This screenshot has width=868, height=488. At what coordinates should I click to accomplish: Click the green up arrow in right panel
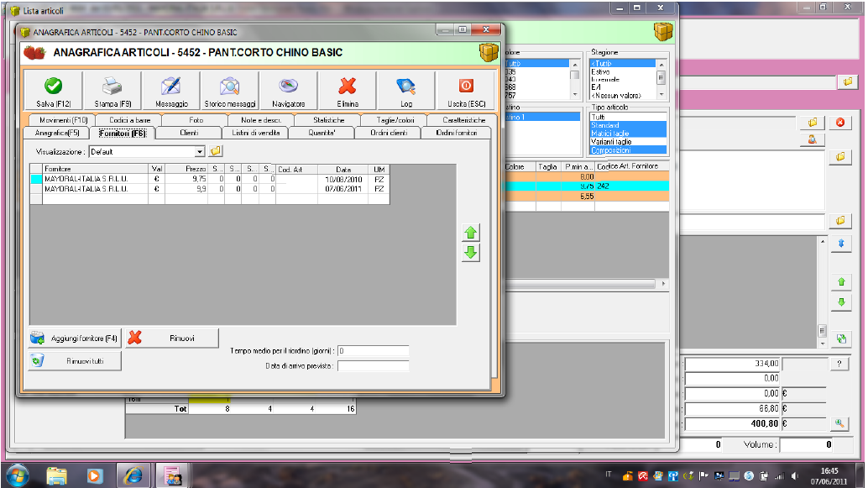pos(841,282)
